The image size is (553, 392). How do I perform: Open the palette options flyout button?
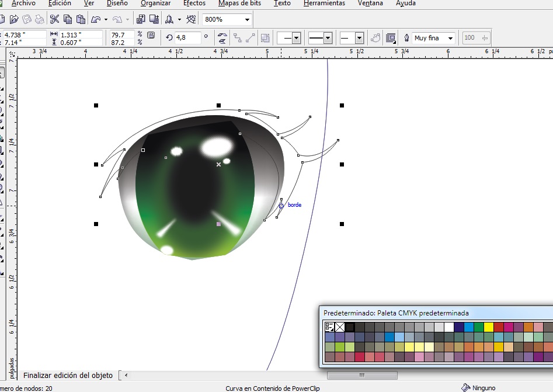329,327
